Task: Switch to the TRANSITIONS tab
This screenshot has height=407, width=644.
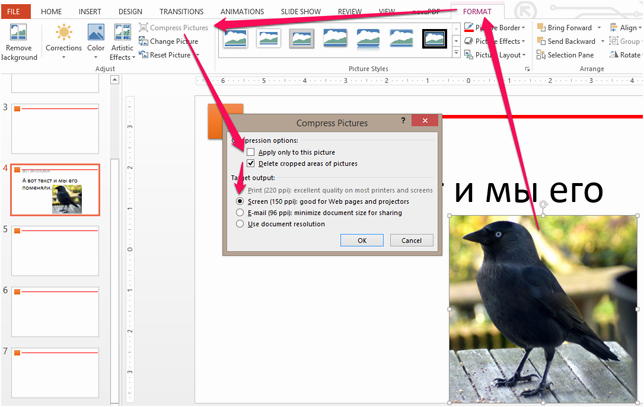Action: pyautogui.click(x=181, y=11)
